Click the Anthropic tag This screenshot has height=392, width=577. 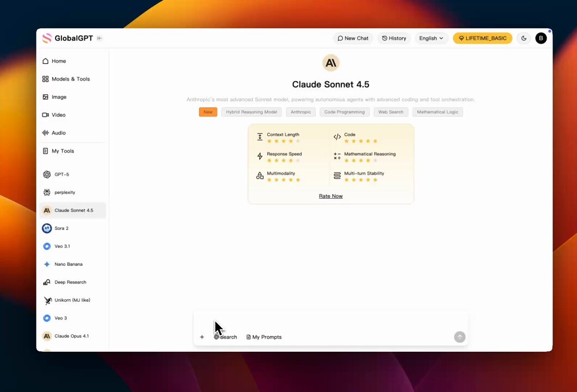[x=300, y=112]
